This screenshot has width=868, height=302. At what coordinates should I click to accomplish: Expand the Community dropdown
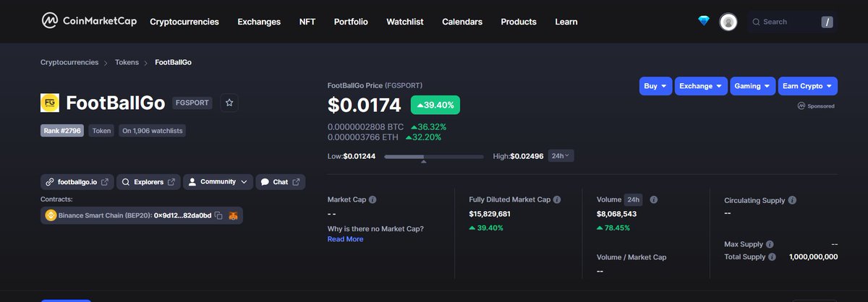pyautogui.click(x=218, y=182)
